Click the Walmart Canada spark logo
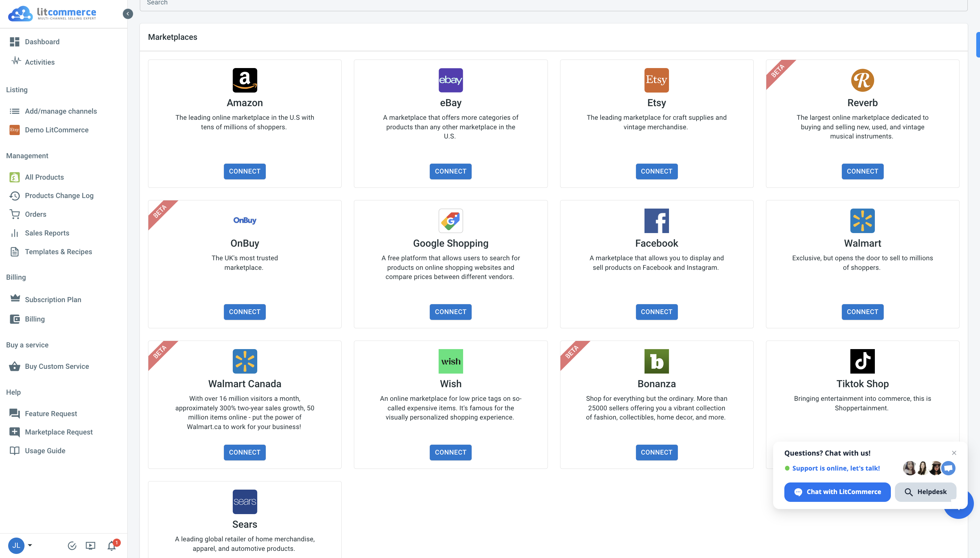980x558 pixels. point(245,361)
